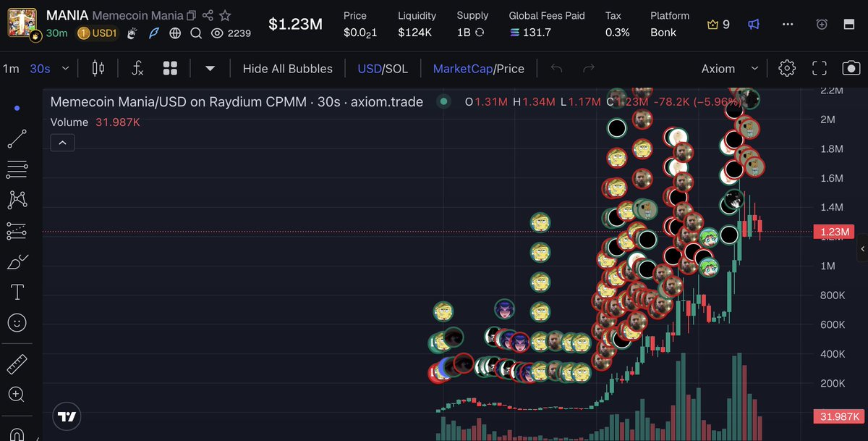Screen dimensions: 868x441
Task: Expand the right side panel arrow
Action: click(862, 249)
